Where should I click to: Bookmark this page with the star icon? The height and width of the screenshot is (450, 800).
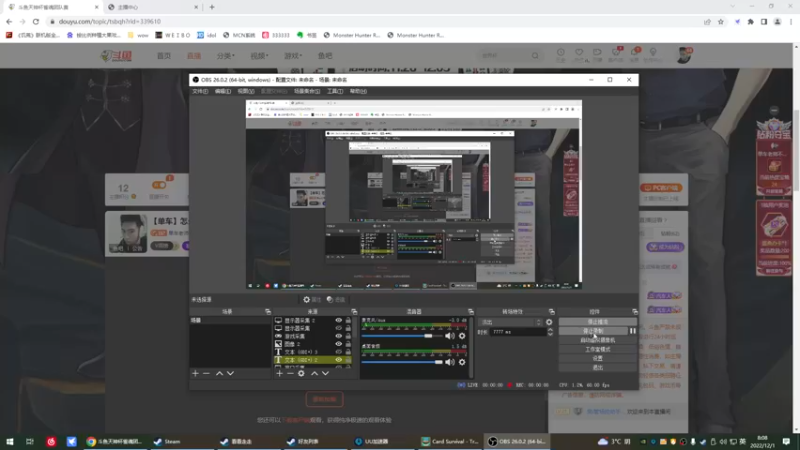click(720, 21)
